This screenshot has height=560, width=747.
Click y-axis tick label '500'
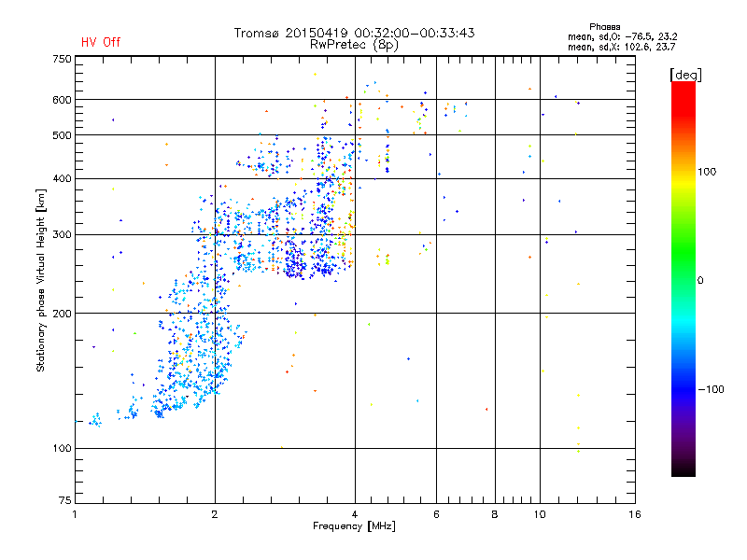pyautogui.click(x=62, y=135)
